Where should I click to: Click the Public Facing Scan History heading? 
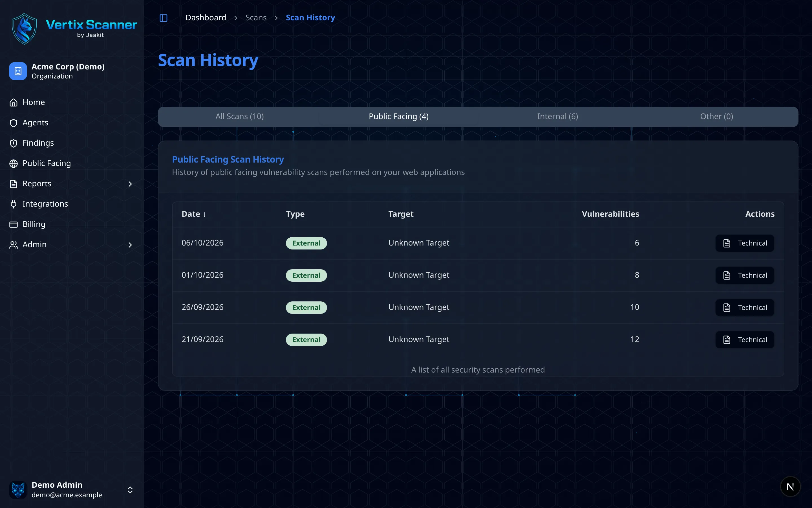pos(228,159)
